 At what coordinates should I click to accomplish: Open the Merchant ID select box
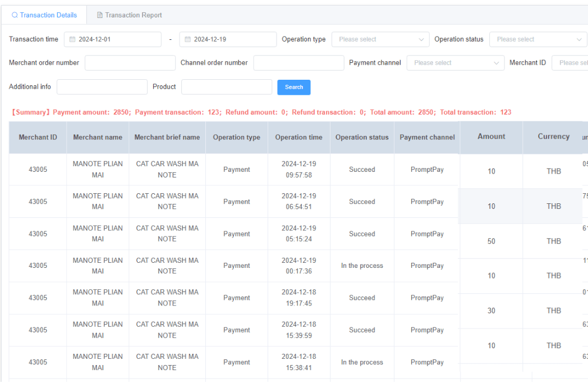click(569, 63)
